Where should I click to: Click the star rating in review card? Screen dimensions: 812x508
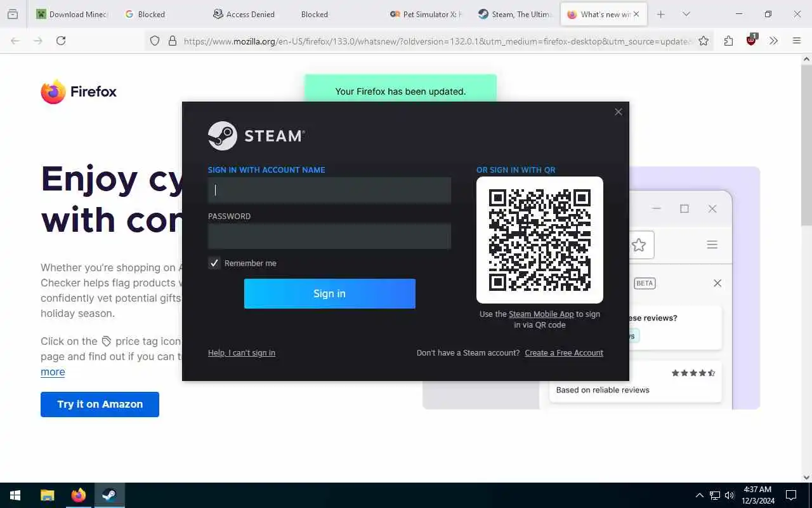[x=693, y=373]
